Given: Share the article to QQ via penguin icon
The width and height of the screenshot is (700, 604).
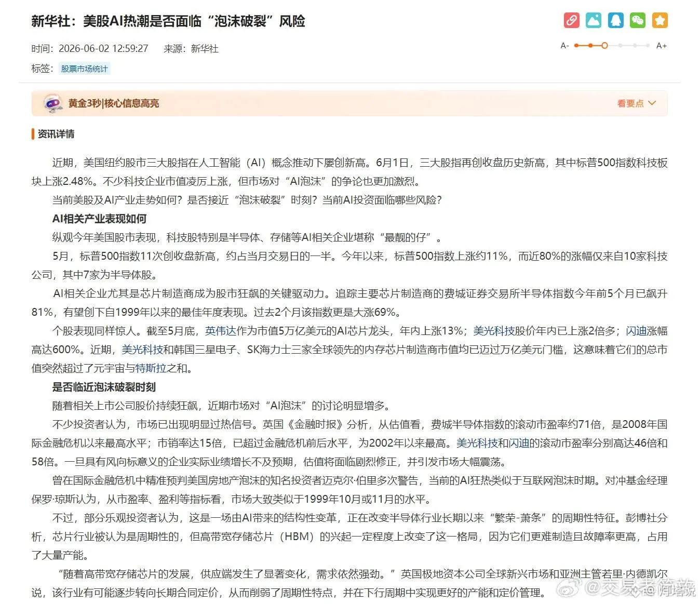Looking at the screenshot, I should (x=615, y=20).
